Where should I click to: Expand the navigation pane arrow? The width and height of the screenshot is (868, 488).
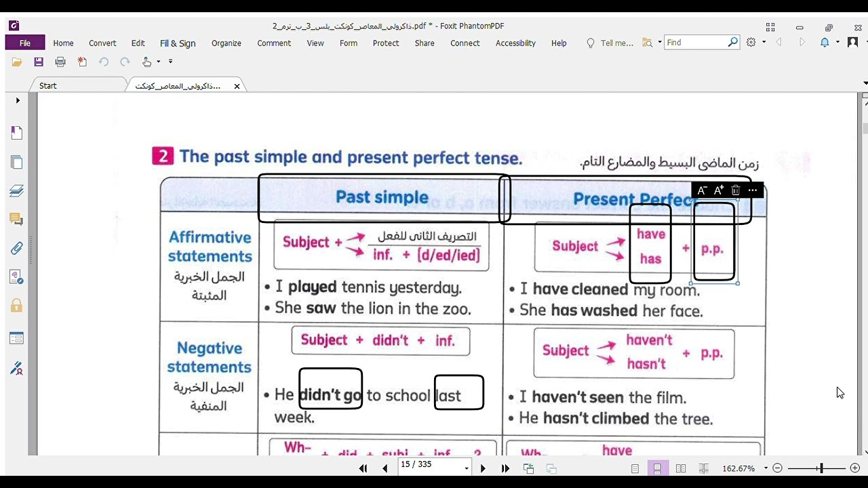point(18,100)
